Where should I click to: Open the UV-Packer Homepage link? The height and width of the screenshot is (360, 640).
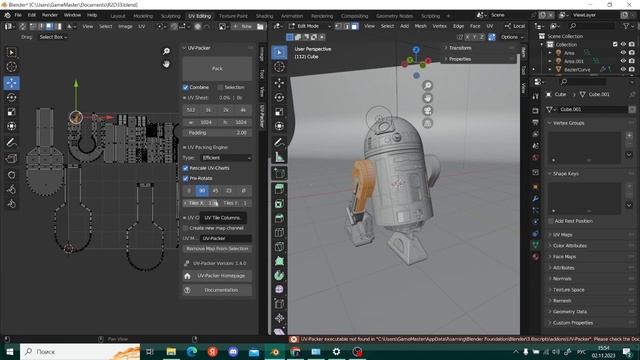217,276
